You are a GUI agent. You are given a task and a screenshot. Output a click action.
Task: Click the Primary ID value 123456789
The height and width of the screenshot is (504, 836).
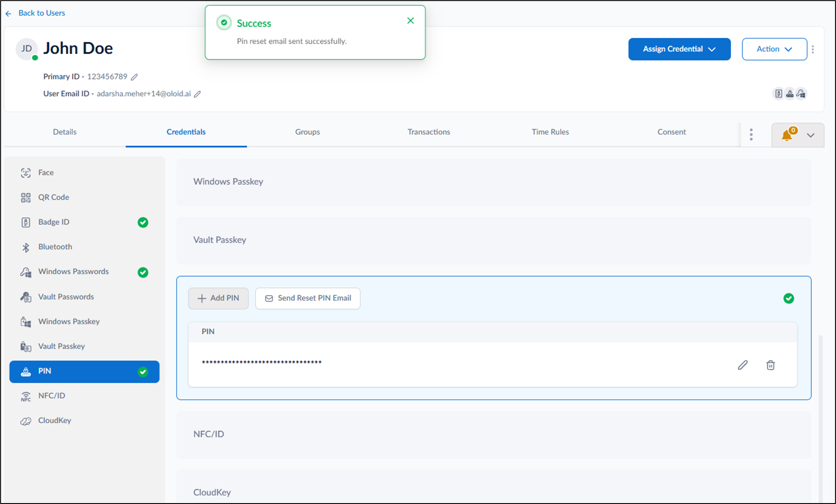(x=107, y=77)
